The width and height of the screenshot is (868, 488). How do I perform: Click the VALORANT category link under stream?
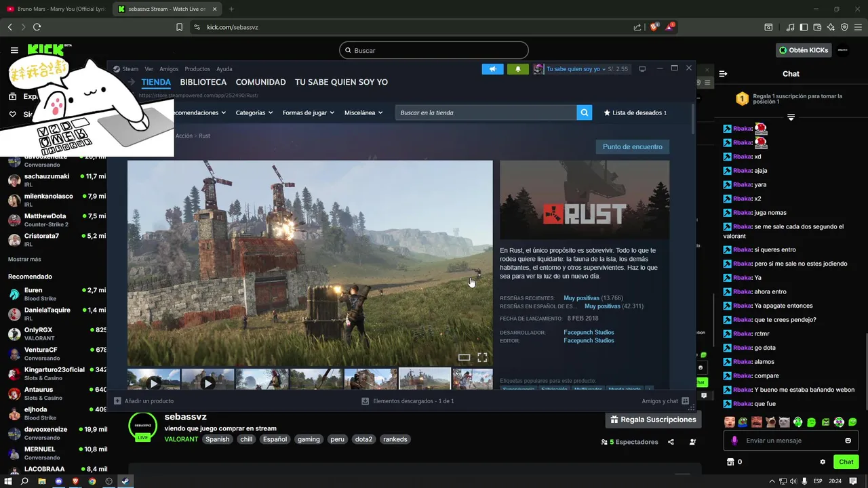(181, 439)
